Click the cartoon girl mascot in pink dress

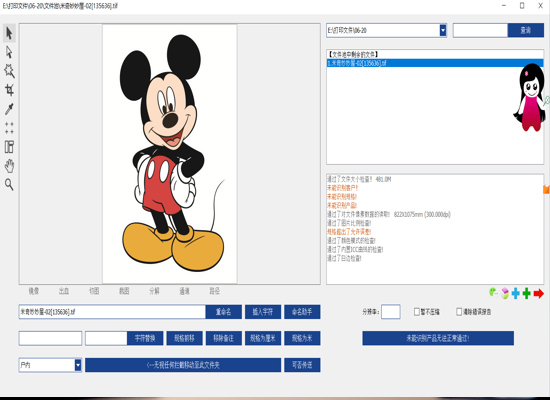(x=531, y=97)
